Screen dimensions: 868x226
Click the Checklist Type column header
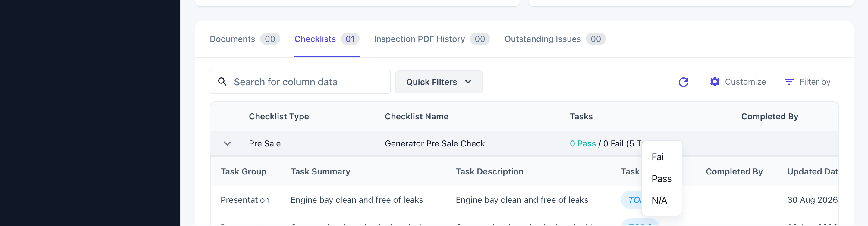[279, 117]
